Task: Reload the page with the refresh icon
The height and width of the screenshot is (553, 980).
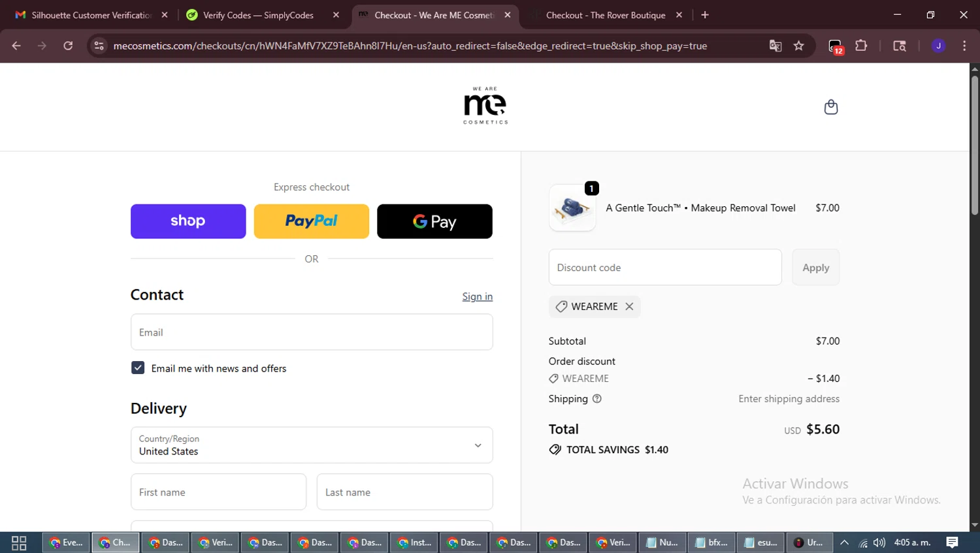Action: (x=68, y=46)
